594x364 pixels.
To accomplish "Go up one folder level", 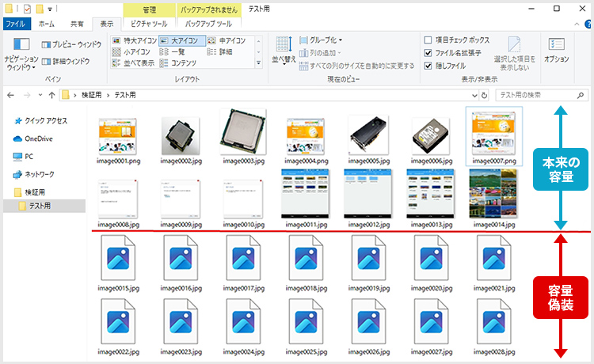I will [x=52, y=95].
